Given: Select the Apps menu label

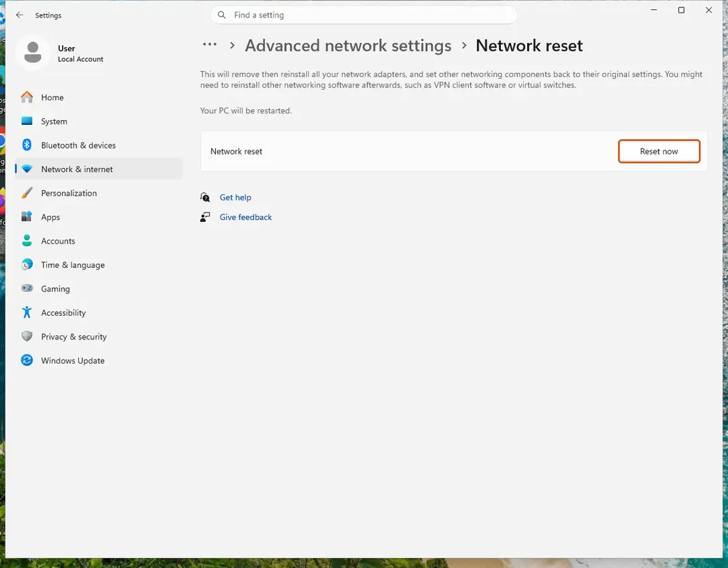Looking at the screenshot, I should (50, 217).
